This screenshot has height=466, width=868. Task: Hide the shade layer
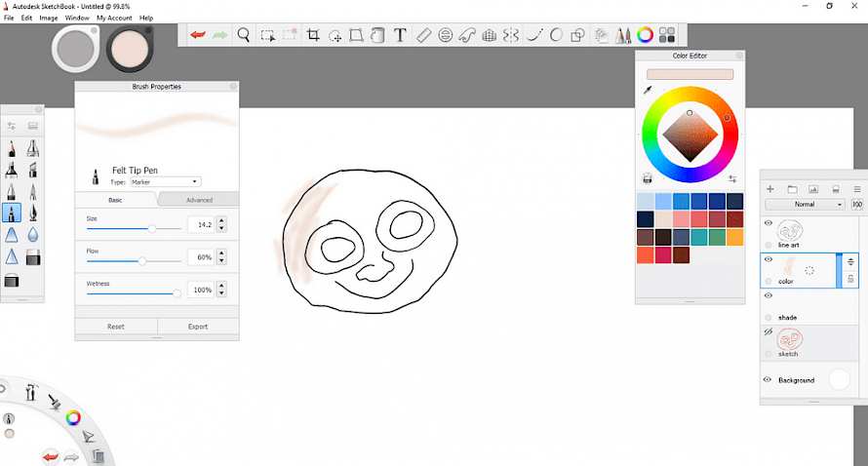tap(768, 295)
